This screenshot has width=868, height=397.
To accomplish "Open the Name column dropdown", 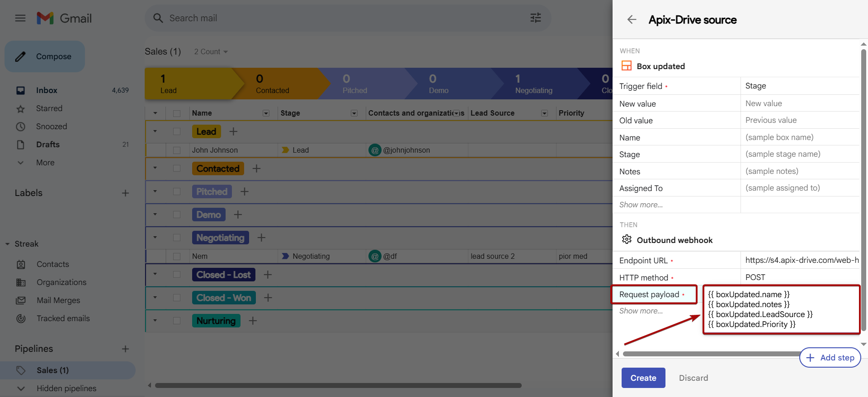I will (266, 113).
